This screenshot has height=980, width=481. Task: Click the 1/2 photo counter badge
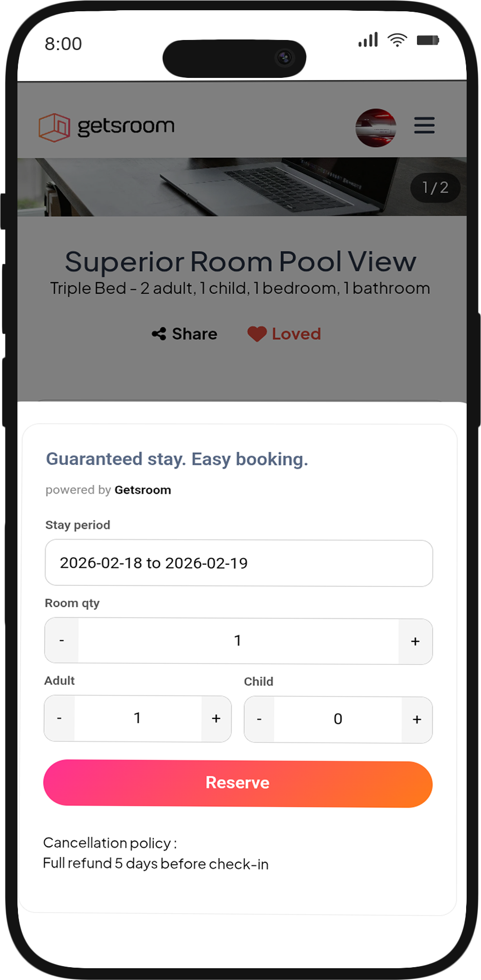pyautogui.click(x=435, y=188)
